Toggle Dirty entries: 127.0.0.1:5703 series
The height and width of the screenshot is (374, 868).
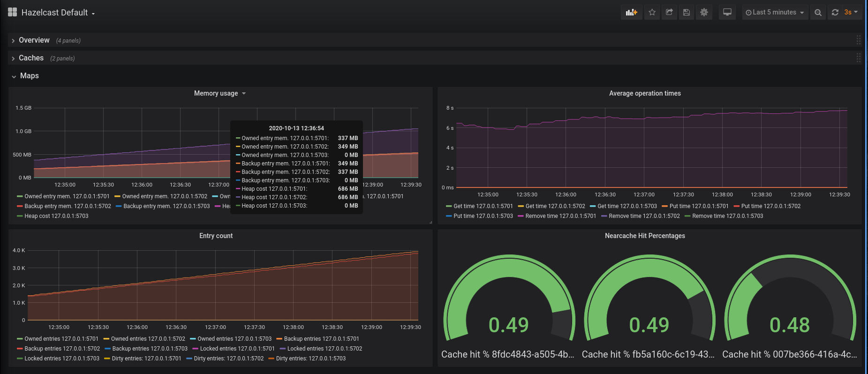[311, 359]
